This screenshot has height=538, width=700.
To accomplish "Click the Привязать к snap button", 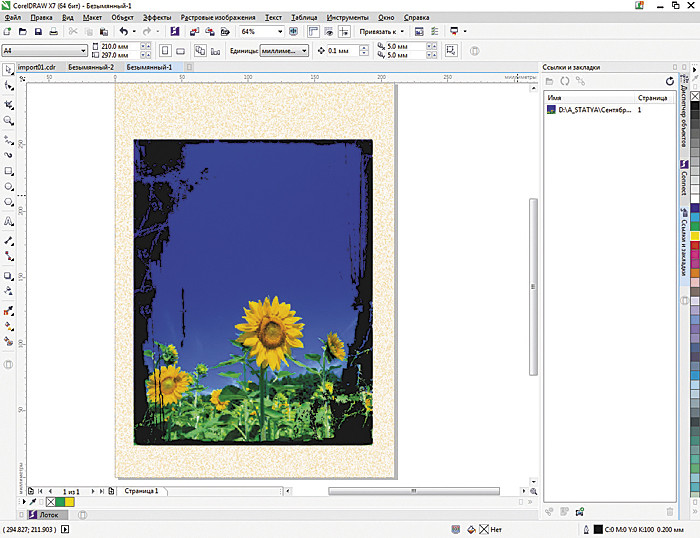I will [375, 32].
